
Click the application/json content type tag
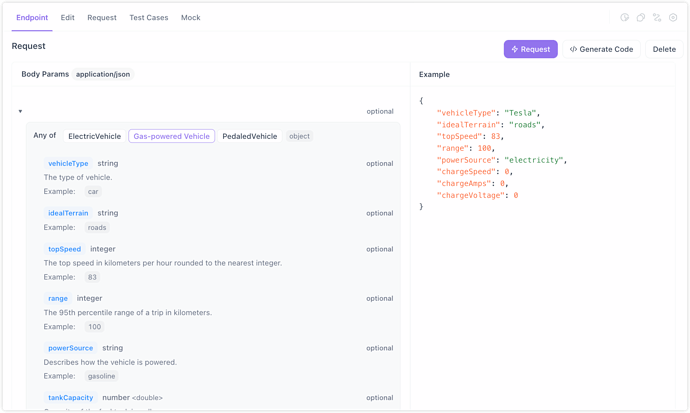104,74
